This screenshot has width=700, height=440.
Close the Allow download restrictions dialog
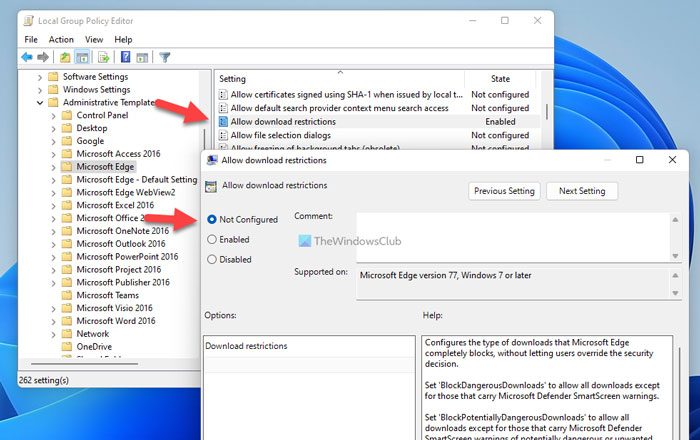[672, 160]
